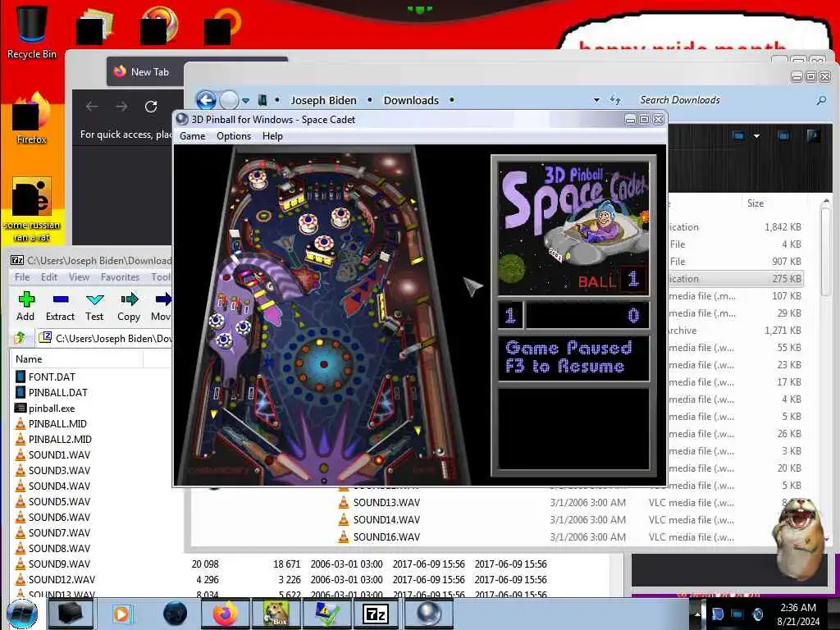840x630 pixels.
Task: Open the Help menu in 3D Pinball
Action: coord(272,136)
